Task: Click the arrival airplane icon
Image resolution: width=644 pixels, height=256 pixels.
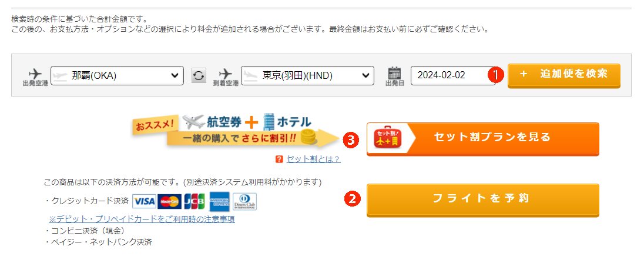Action: [x=226, y=73]
